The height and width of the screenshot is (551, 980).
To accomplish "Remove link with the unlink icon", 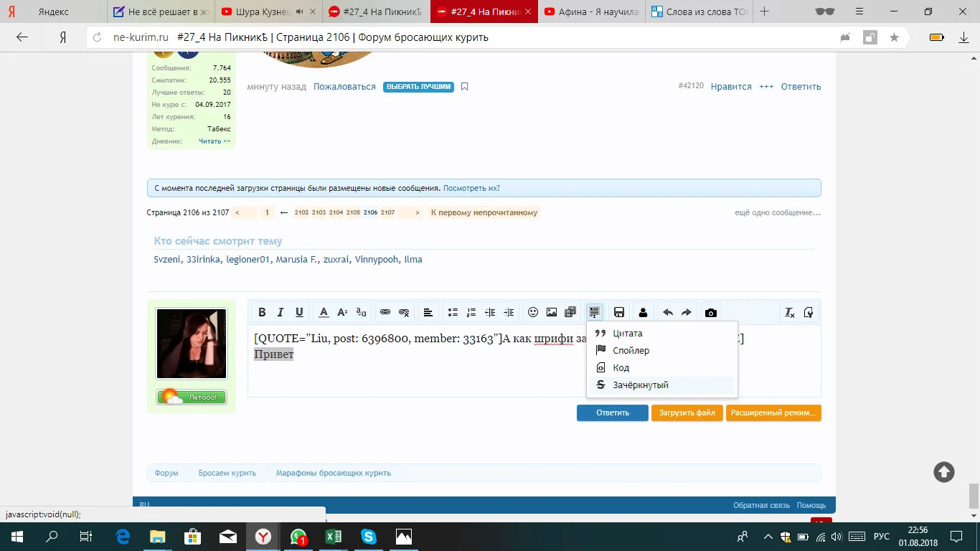I will [404, 312].
